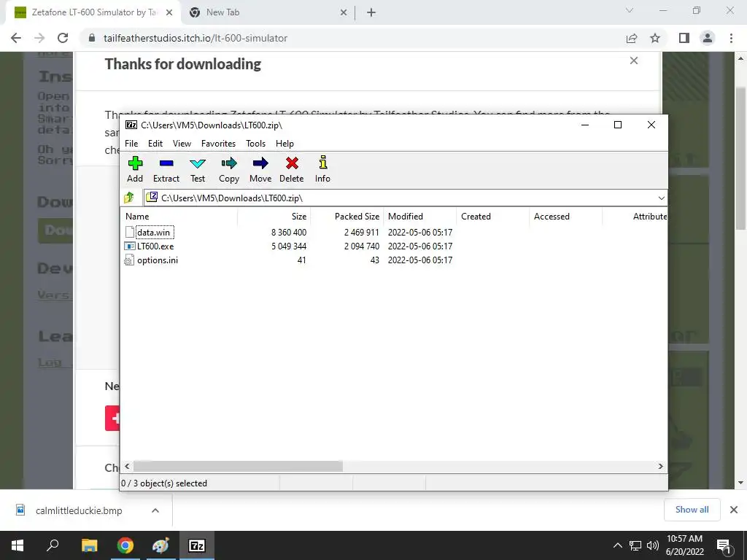
Task: Open a new browser tab
Action: [x=371, y=13]
